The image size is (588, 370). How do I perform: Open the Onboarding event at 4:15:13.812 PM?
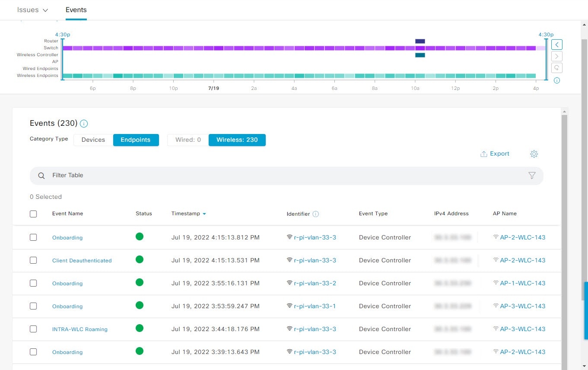(x=67, y=238)
